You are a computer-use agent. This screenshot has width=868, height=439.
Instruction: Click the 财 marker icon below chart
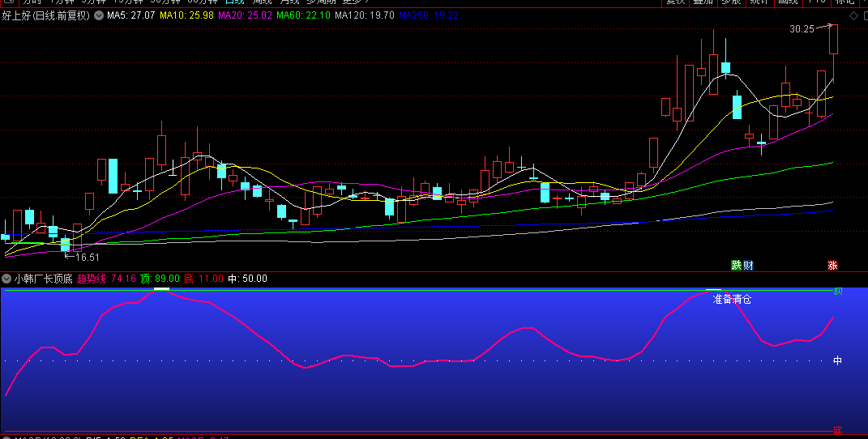pos(748,265)
